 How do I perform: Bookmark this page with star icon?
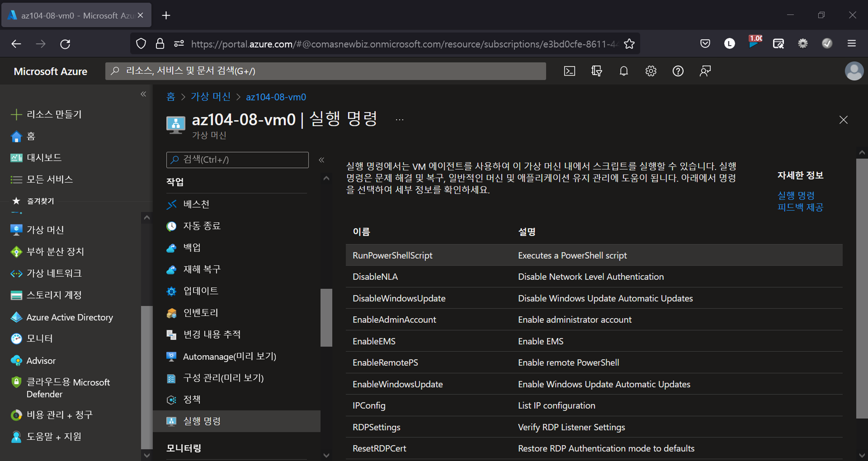(629, 44)
